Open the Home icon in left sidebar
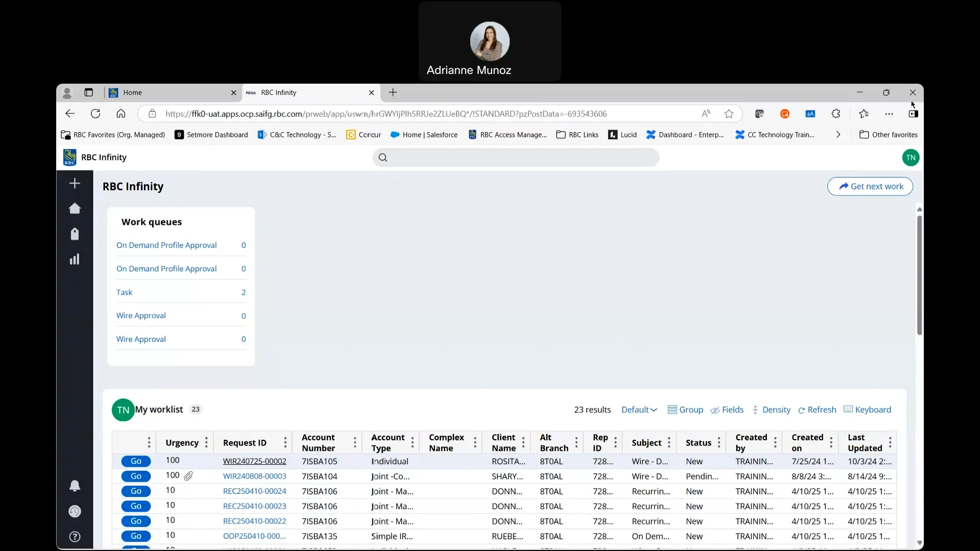The image size is (980, 551). pyautogui.click(x=75, y=208)
